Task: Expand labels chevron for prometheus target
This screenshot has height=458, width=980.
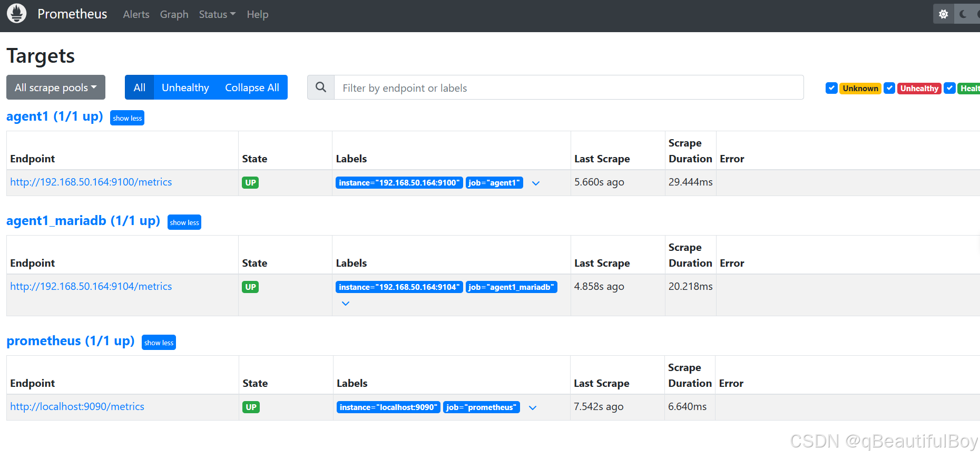Action: coord(533,408)
